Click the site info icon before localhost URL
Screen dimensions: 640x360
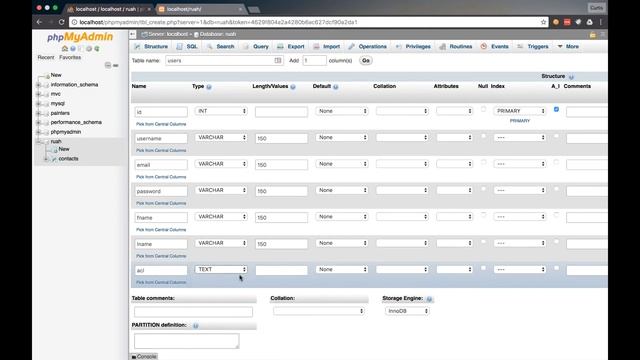[x=74, y=22]
